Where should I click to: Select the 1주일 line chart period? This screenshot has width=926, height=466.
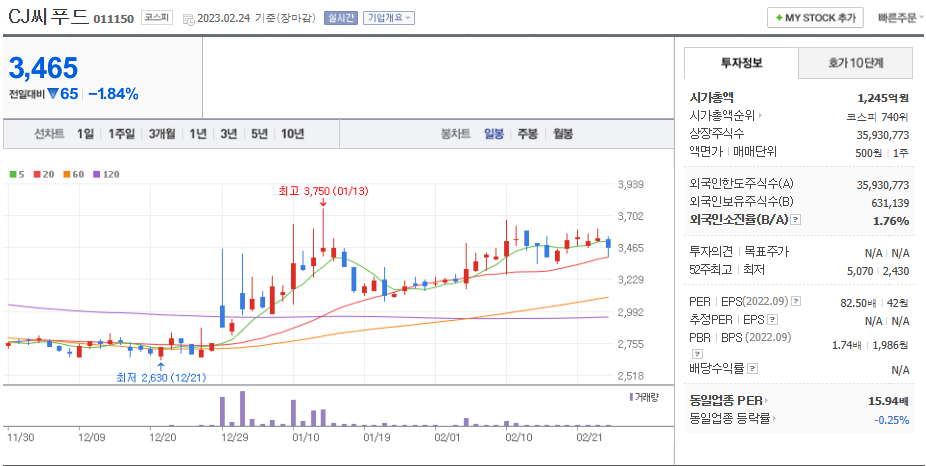point(122,134)
